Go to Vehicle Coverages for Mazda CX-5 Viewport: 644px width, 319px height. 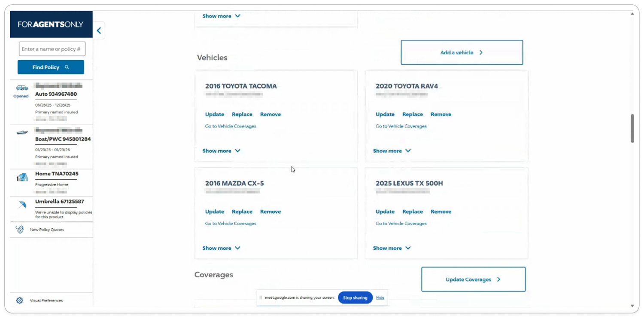pos(231,224)
